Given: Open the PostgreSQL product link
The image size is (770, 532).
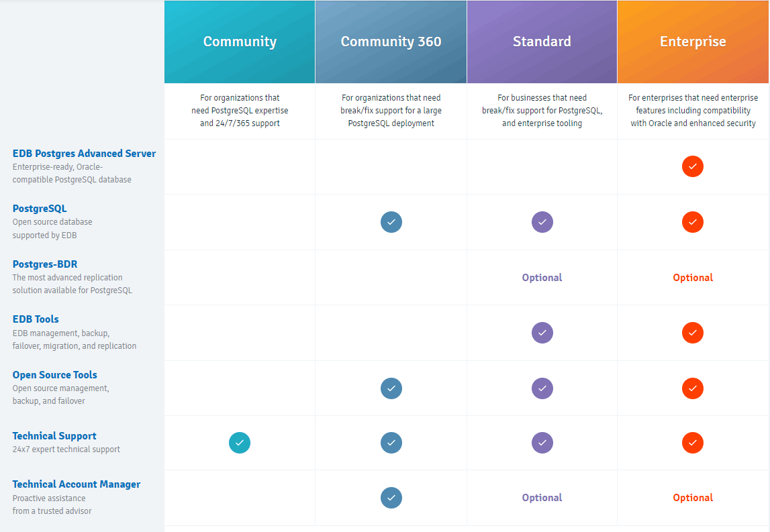Looking at the screenshot, I should click(40, 209).
